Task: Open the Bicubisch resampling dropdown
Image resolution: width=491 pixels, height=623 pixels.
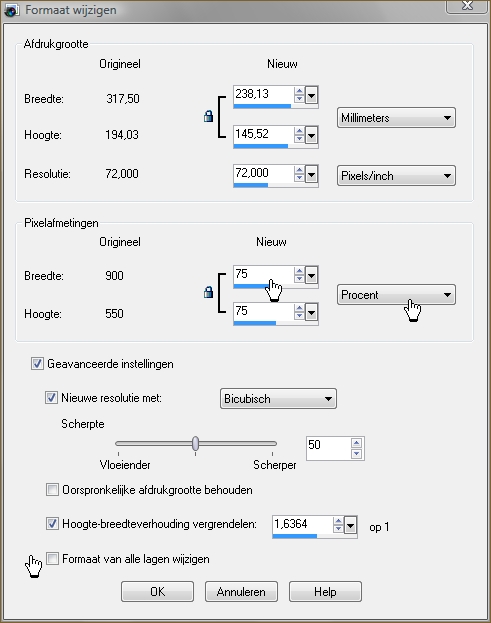Action: pyautogui.click(x=278, y=399)
